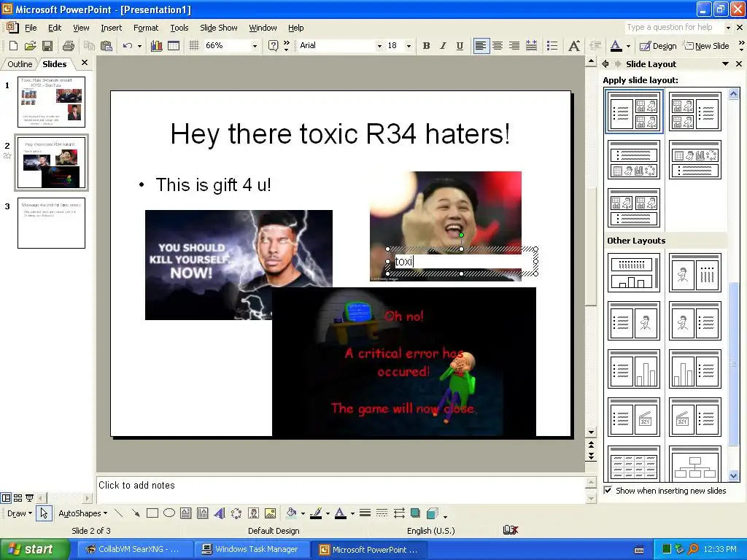Apply the line color
Screen dimensions: 747x560
point(316,513)
